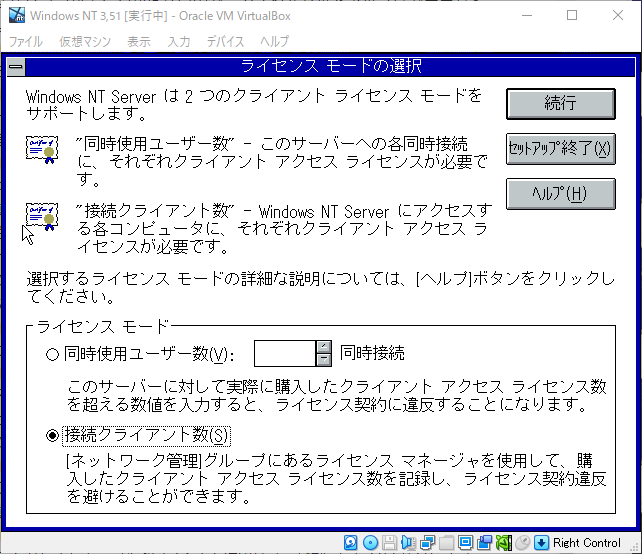
Task: Click the audio status icon
Action: pos(408,543)
